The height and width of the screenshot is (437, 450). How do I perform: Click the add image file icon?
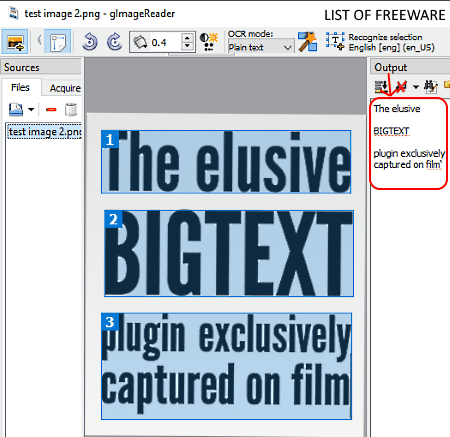click(16, 109)
